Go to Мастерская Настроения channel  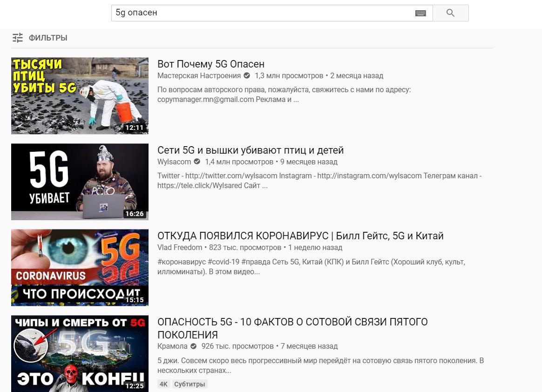coord(199,75)
